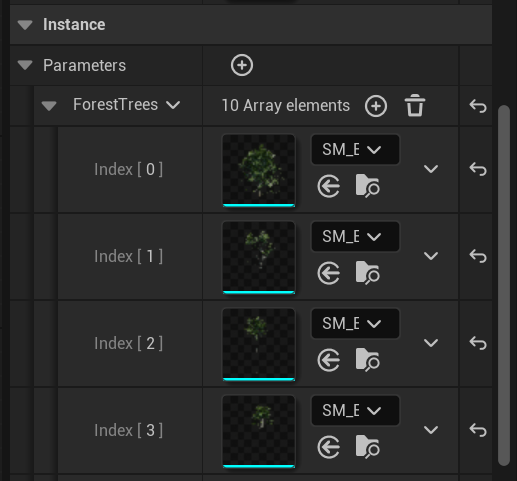517x481 pixels.
Task: Reset Index [0] to default value
Action: (478, 169)
